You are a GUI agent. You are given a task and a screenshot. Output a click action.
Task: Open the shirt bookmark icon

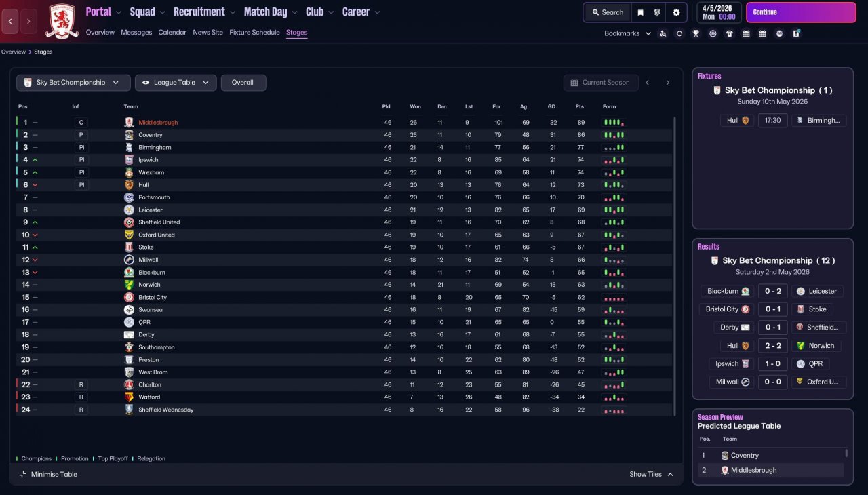tap(730, 33)
